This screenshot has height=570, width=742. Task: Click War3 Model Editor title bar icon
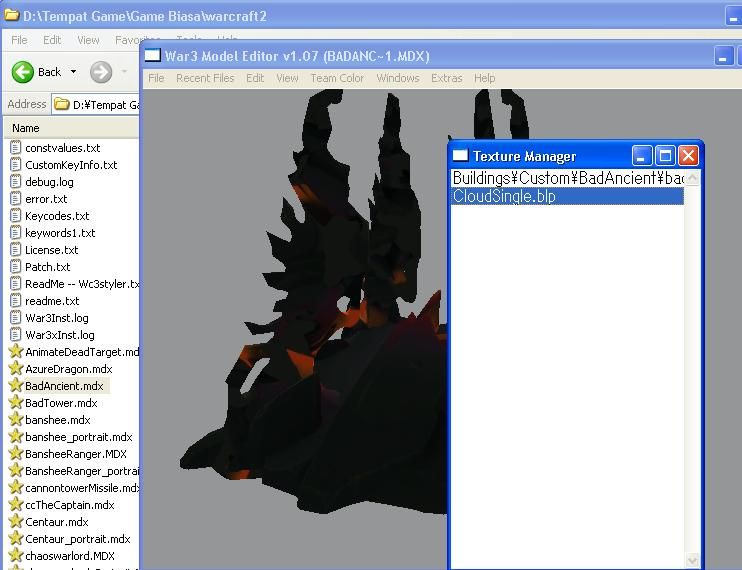pyautogui.click(x=152, y=55)
